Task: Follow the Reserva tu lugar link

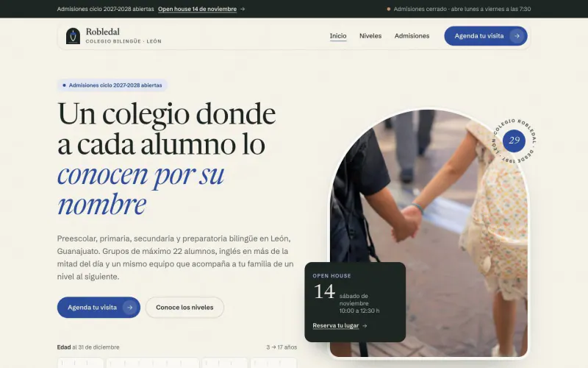Action: pos(336,325)
